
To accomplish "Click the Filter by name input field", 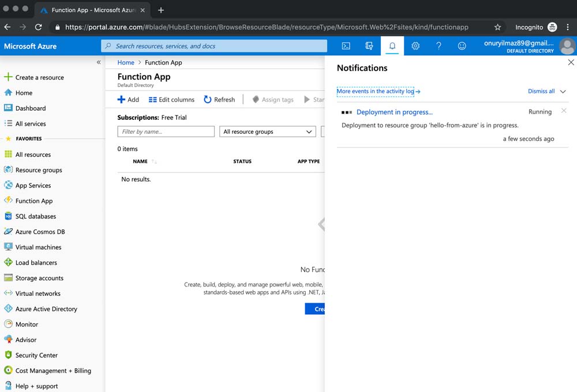I will [166, 131].
